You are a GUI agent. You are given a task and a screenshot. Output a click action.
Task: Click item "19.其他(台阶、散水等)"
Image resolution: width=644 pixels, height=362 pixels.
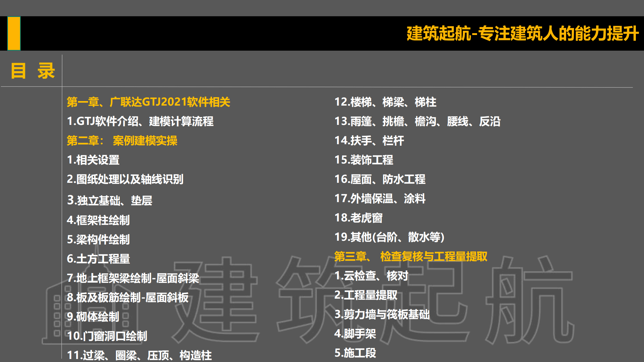coord(389,237)
